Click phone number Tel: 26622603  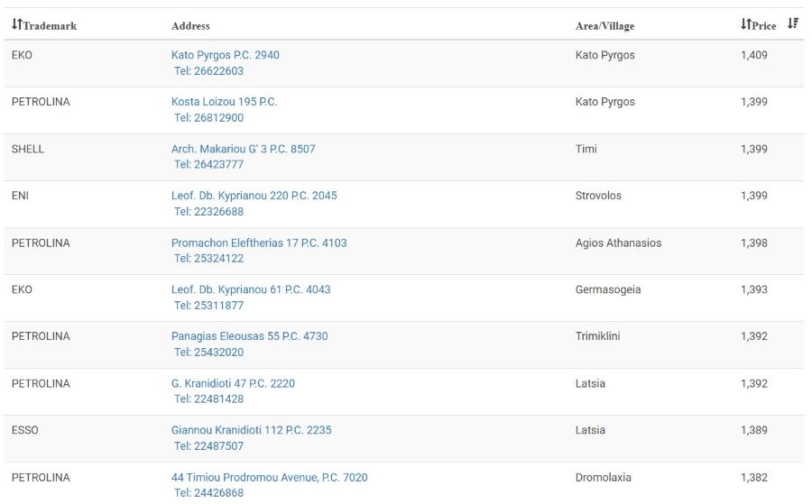pos(208,71)
